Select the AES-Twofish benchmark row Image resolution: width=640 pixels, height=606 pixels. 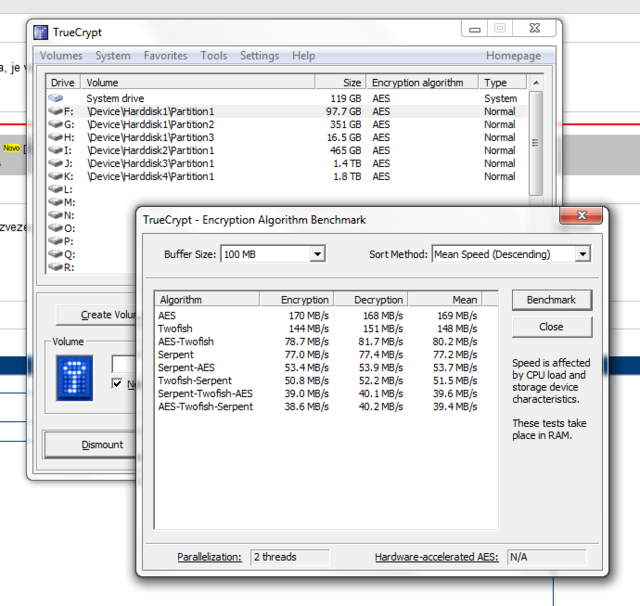(326, 342)
